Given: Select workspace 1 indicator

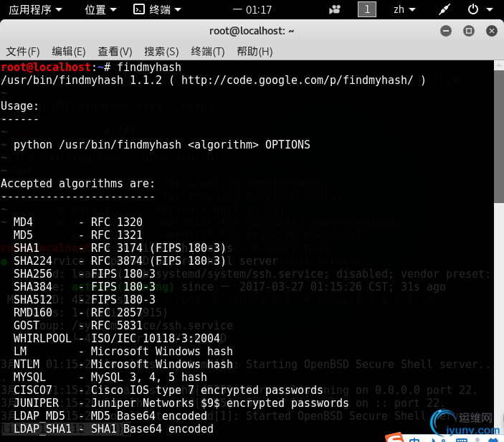Looking at the screenshot, I should click(367, 9).
